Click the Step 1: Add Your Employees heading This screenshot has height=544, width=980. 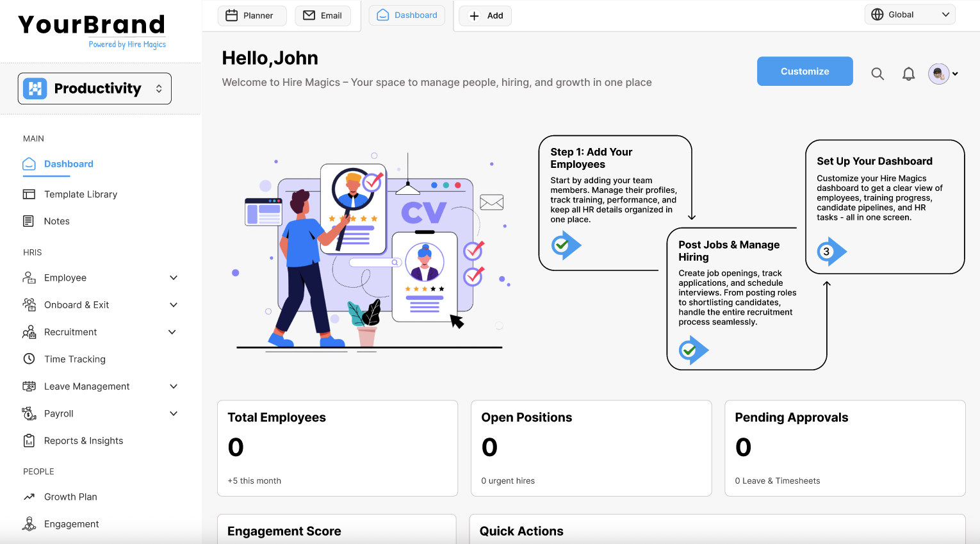[x=591, y=158]
